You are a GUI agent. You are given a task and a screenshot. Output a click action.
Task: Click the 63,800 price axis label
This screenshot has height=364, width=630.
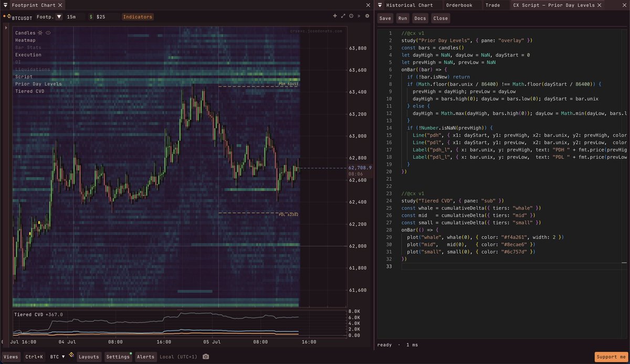tap(358, 48)
